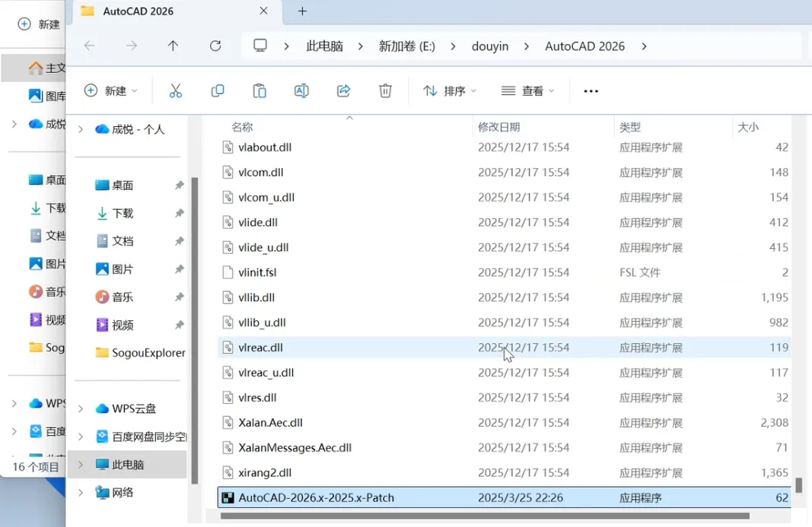
Task: Open a new tab with plus icon
Action: pyautogui.click(x=302, y=11)
